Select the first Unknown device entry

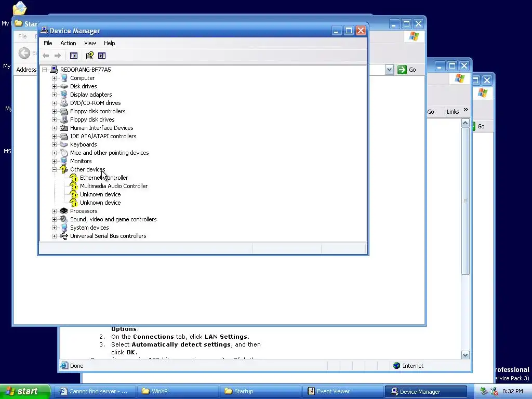[x=100, y=194]
